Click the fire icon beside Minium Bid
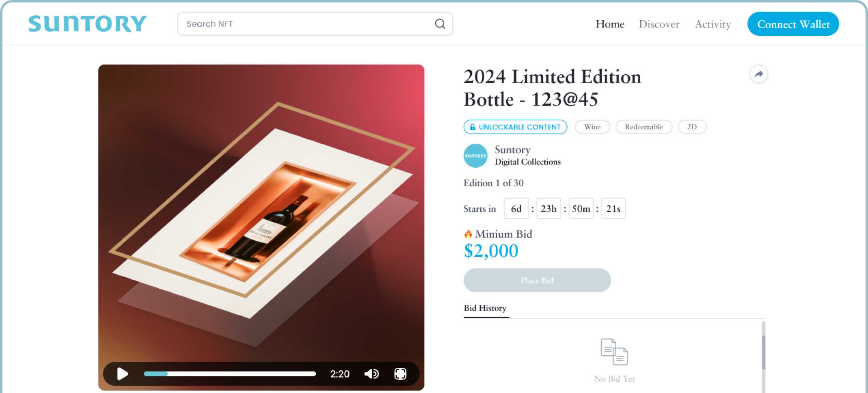 468,234
